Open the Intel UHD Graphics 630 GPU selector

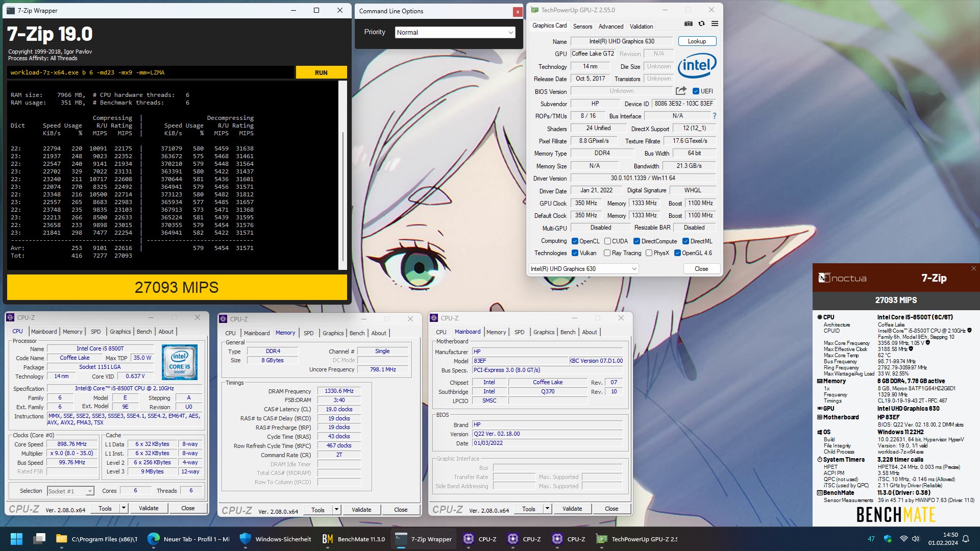coord(583,269)
